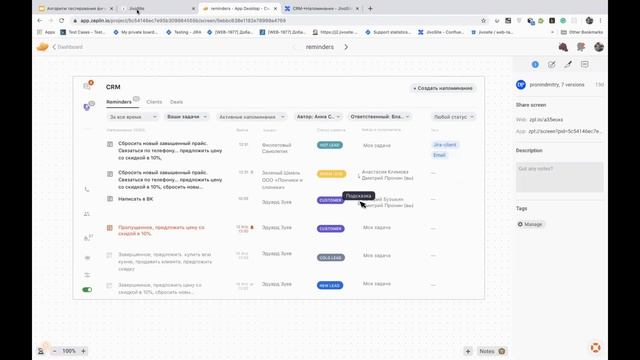This screenshot has width=640, height=360.
Task: Click the browser reload button
Action: (x=61, y=20)
